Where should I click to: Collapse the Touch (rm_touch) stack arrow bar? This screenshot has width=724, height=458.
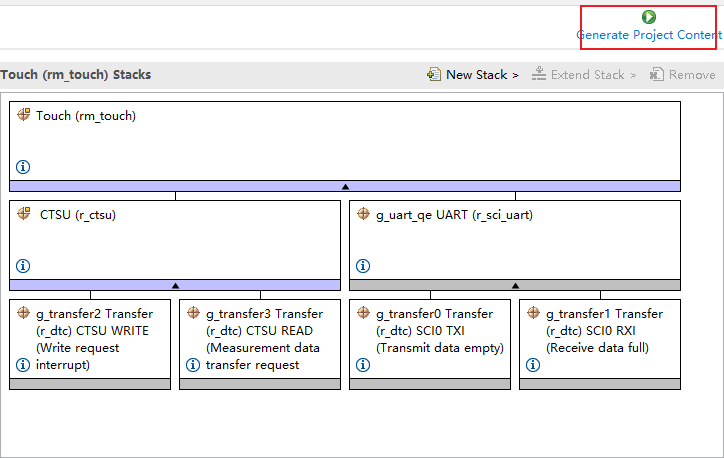pyautogui.click(x=345, y=186)
